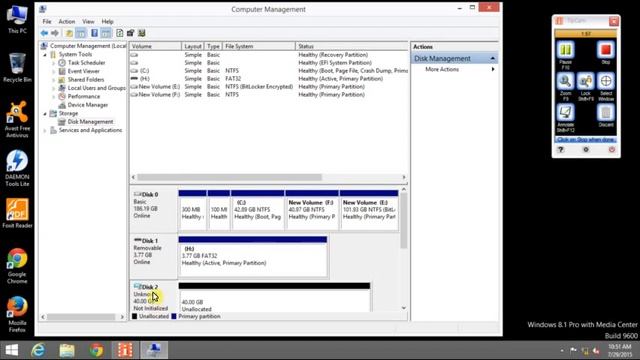This screenshot has height=360, width=640.
Task: Select the (C:) volume row
Action: (x=269, y=71)
